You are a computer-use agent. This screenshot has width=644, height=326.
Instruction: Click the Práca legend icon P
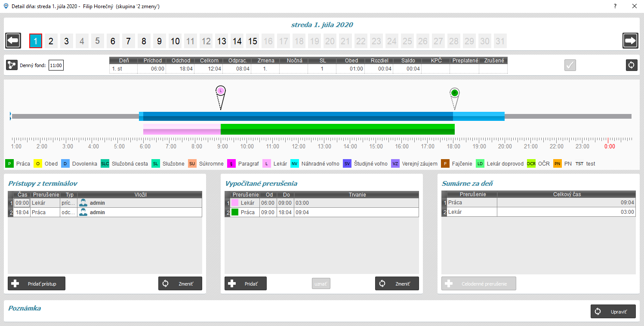pos(9,163)
